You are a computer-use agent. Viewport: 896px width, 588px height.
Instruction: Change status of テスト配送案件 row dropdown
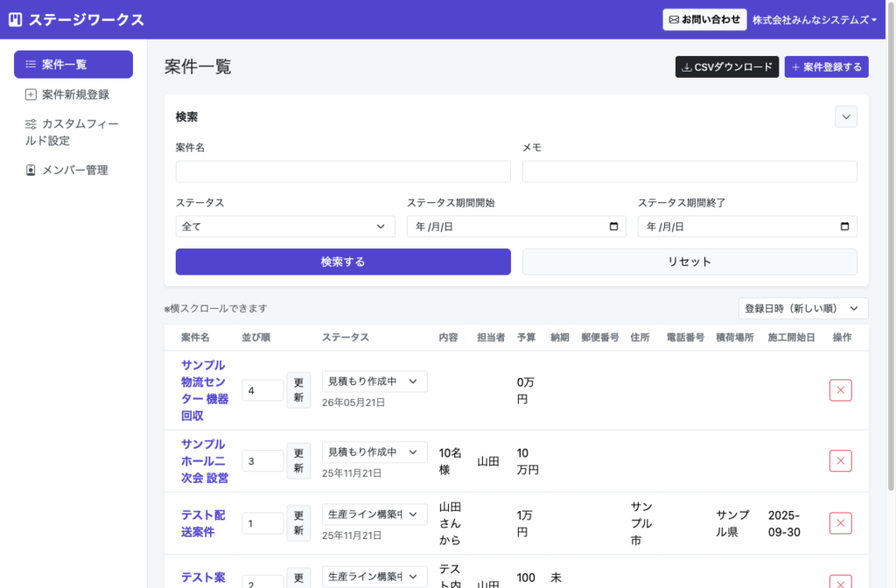(374, 514)
